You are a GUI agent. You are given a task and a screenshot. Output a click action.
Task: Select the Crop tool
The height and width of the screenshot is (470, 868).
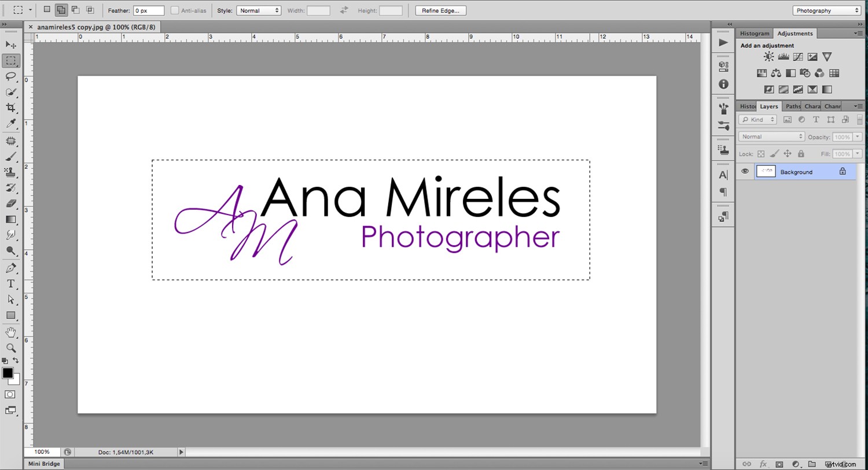click(11, 108)
